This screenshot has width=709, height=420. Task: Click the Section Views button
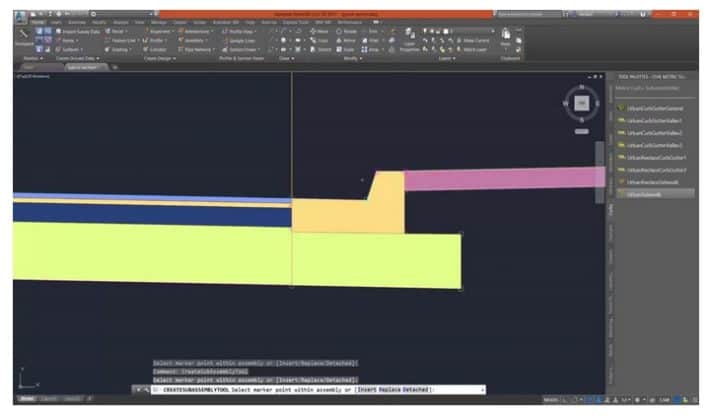[242, 50]
